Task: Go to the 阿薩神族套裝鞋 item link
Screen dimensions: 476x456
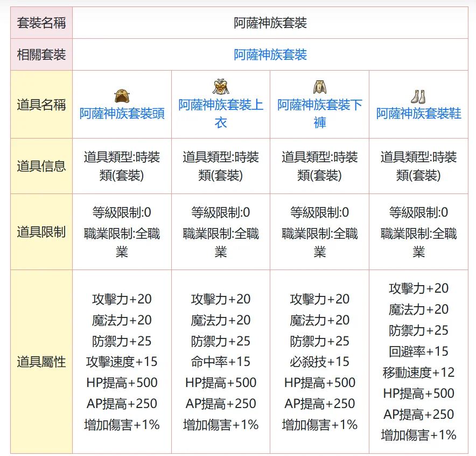Action: point(418,114)
